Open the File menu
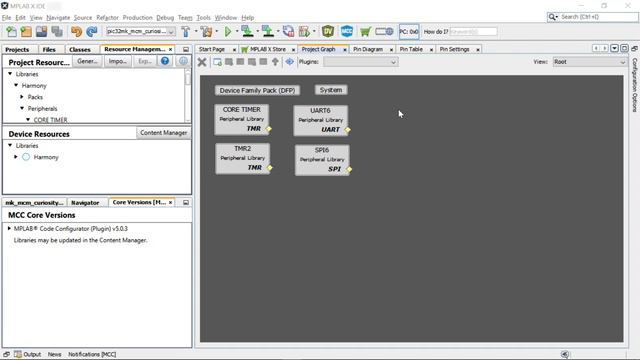640x360 pixels. pos(7,18)
